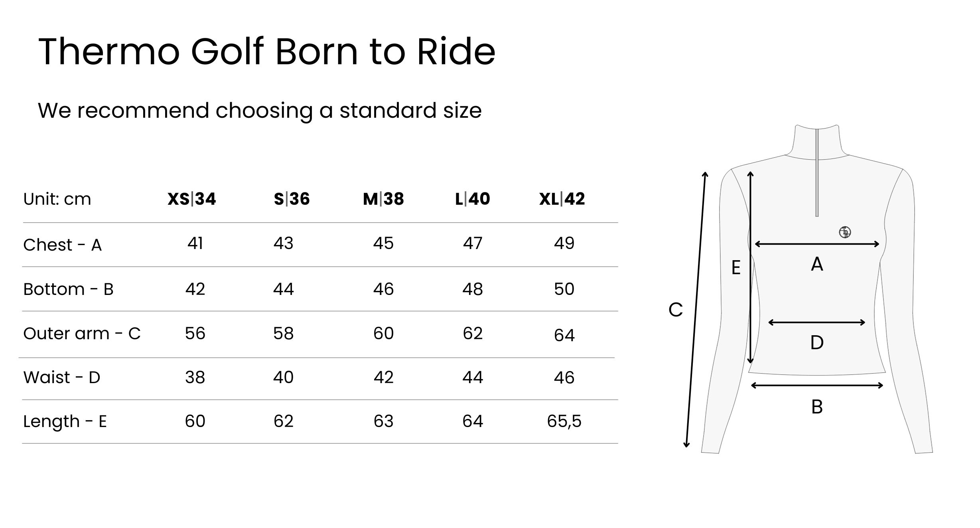The width and height of the screenshot is (980, 528).
Task: Select the XS|34 column header
Action: coord(191,199)
